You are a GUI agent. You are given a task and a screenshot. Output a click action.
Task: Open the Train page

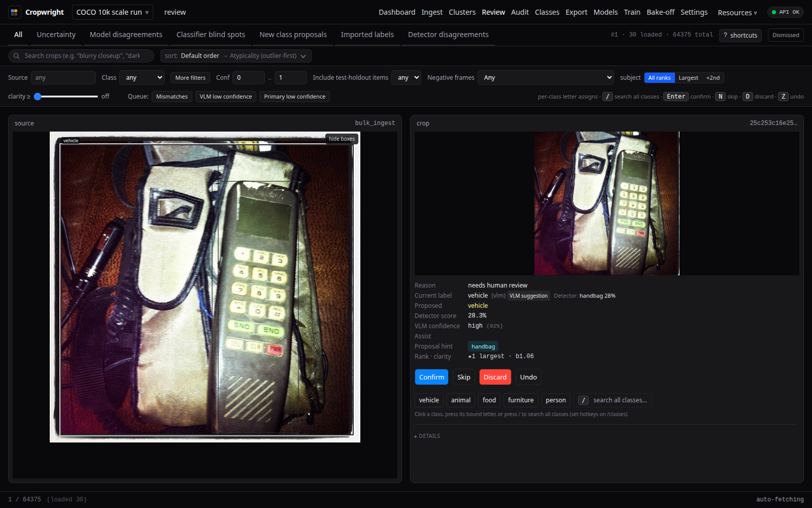[x=632, y=12]
